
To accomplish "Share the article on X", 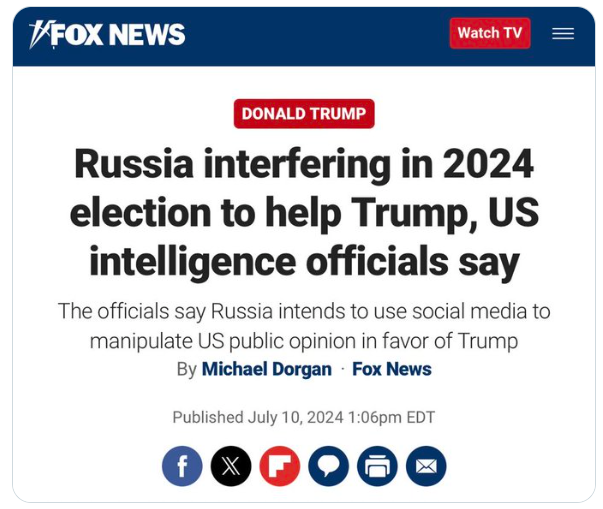I will click(231, 466).
